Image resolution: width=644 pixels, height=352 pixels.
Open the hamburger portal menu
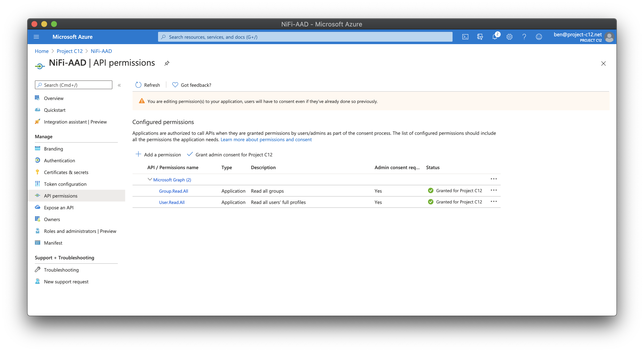click(36, 37)
